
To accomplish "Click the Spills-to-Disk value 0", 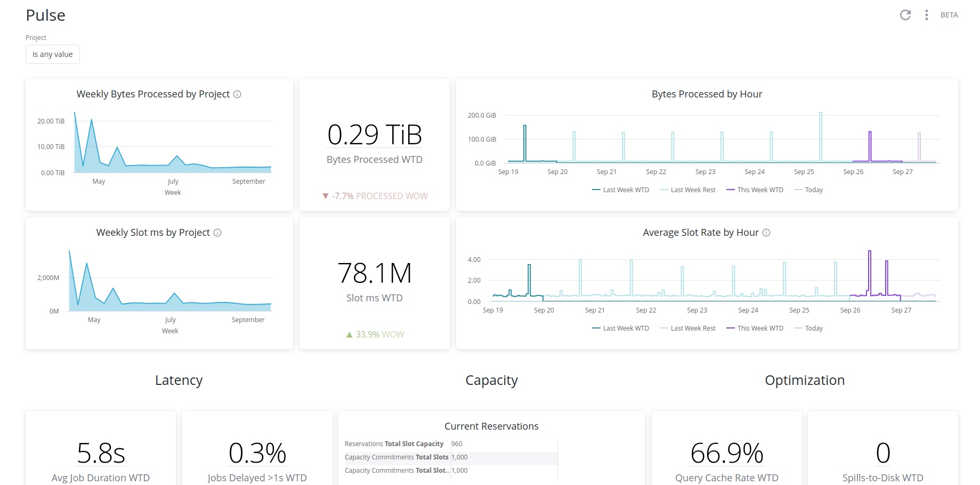I will (882, 453).
